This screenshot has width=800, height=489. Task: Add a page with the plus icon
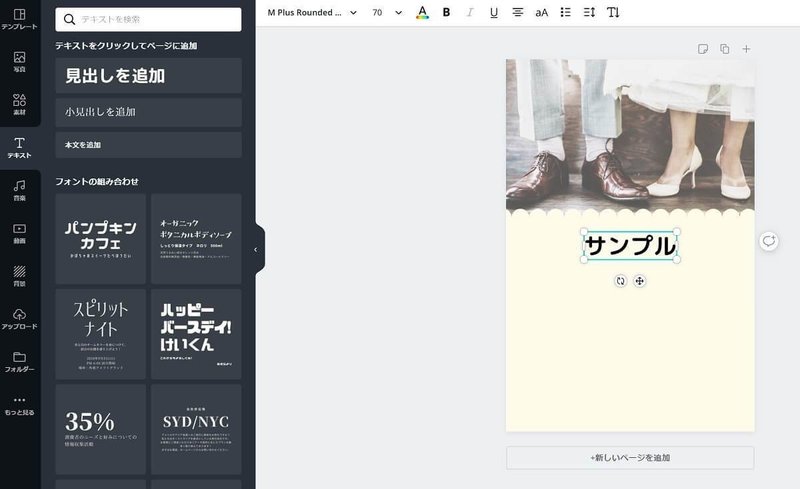point(746,49)
